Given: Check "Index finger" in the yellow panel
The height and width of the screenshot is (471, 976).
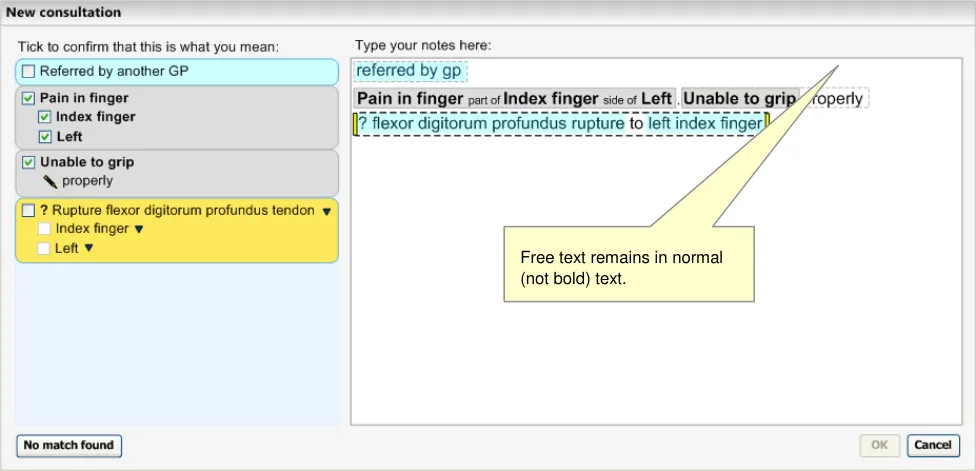Looking at the screenshot, I should click(44, 229).
